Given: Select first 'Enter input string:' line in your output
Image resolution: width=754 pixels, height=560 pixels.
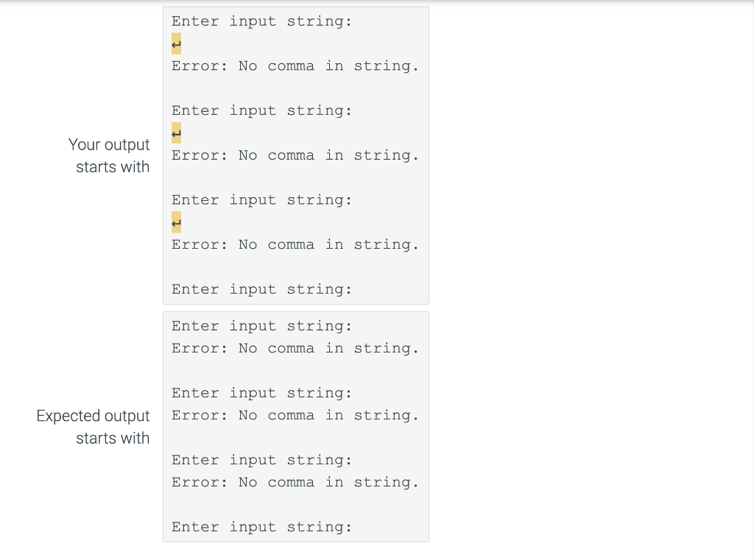Looking at the screenshot, I should point(261,21).
